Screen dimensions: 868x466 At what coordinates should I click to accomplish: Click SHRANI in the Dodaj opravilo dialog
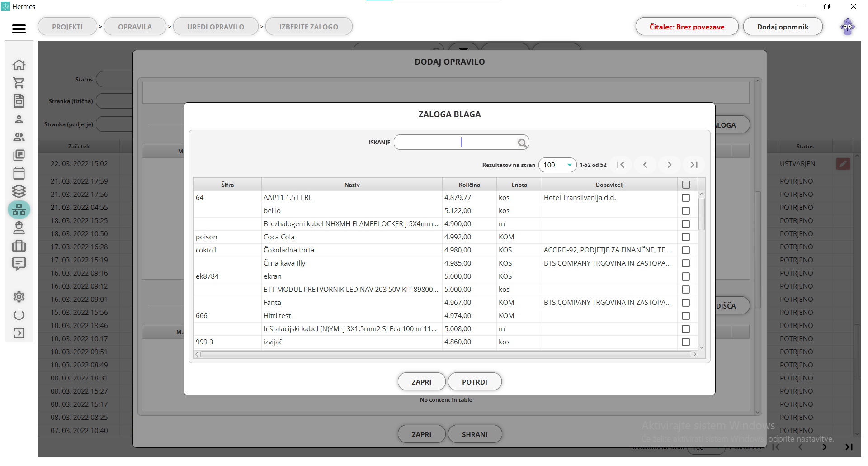pos(475,434)
